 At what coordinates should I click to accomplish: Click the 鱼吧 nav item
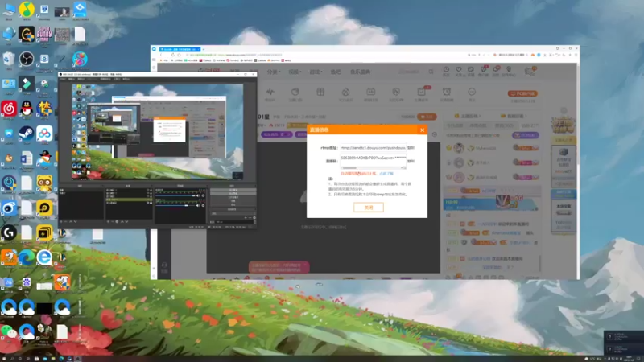click(x=336, y=72)
